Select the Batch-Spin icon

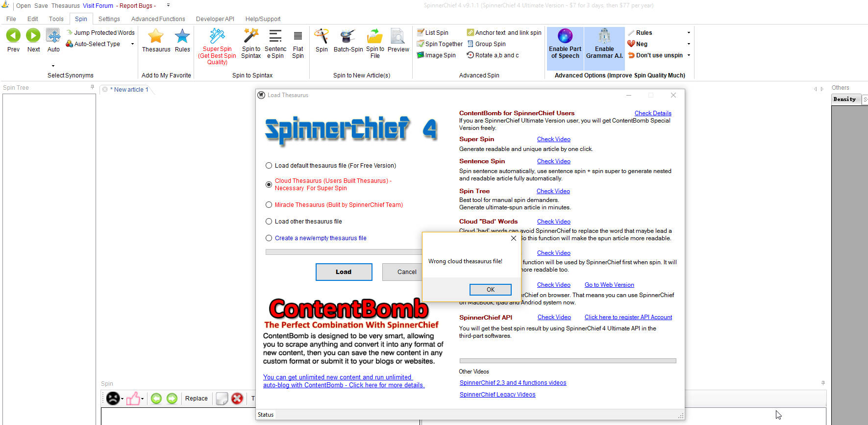click(348, 36)
